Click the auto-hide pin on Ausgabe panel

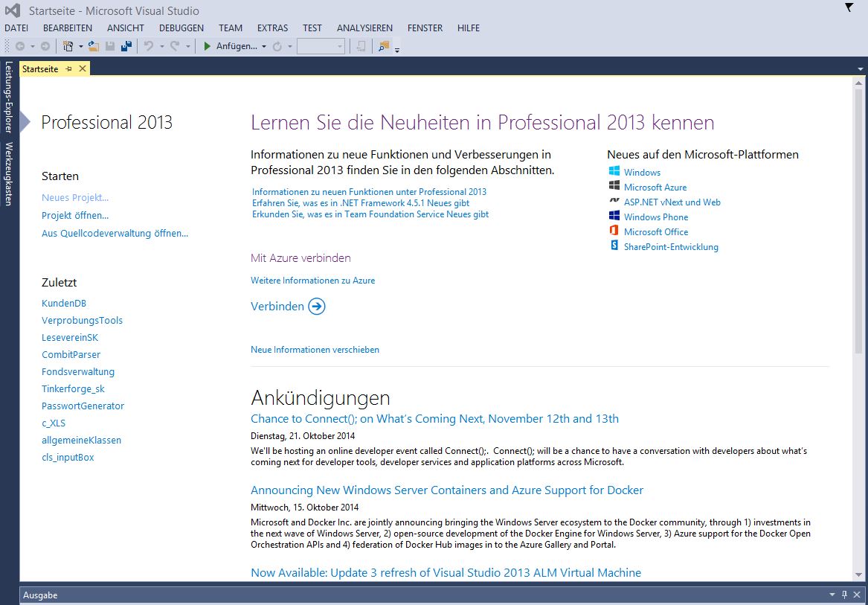click(844, 595)
